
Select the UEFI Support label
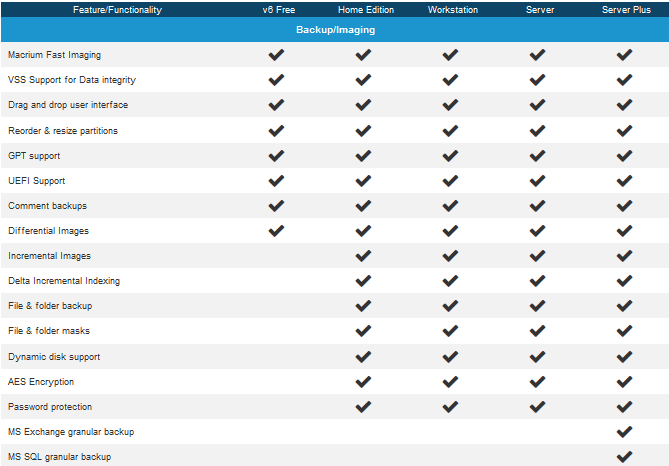point(37,181)
